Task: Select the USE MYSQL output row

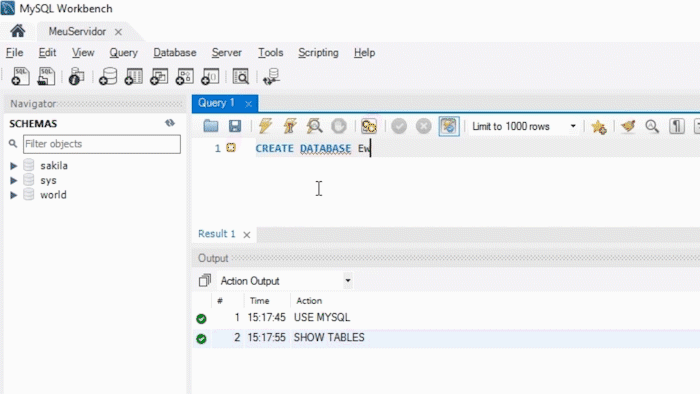Action: point(446,318)
